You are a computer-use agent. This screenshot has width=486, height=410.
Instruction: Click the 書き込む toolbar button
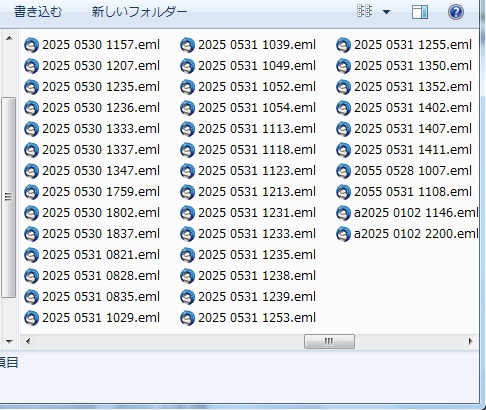coord(38,12)
